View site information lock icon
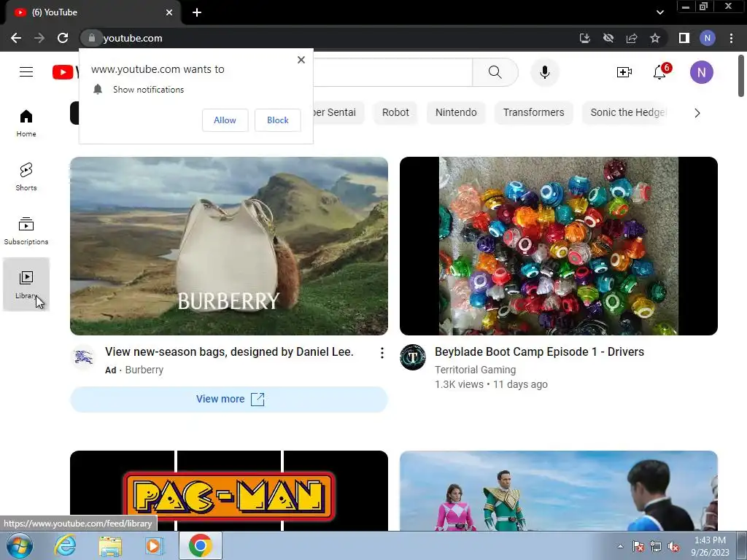The height and width of the screenshot is (560, 747). point(91,38)
